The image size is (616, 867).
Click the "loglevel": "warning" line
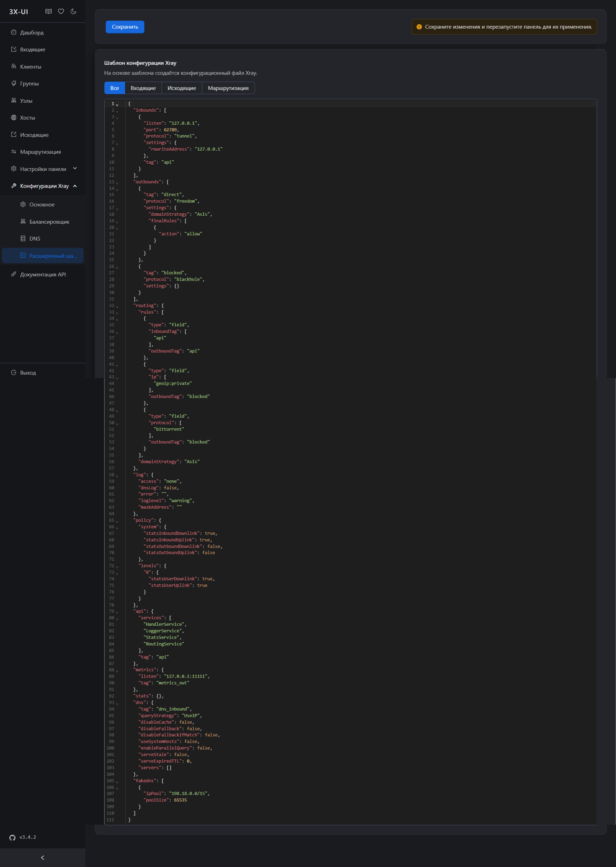166,501
